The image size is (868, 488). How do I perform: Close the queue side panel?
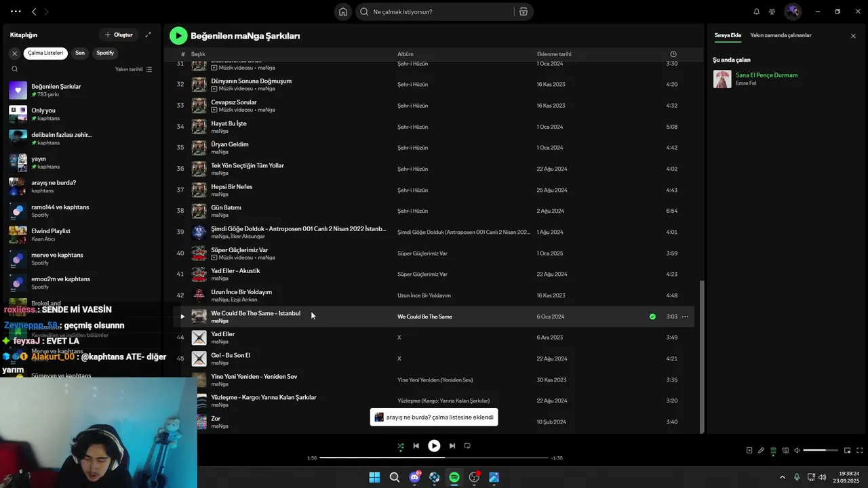[853, 36]
